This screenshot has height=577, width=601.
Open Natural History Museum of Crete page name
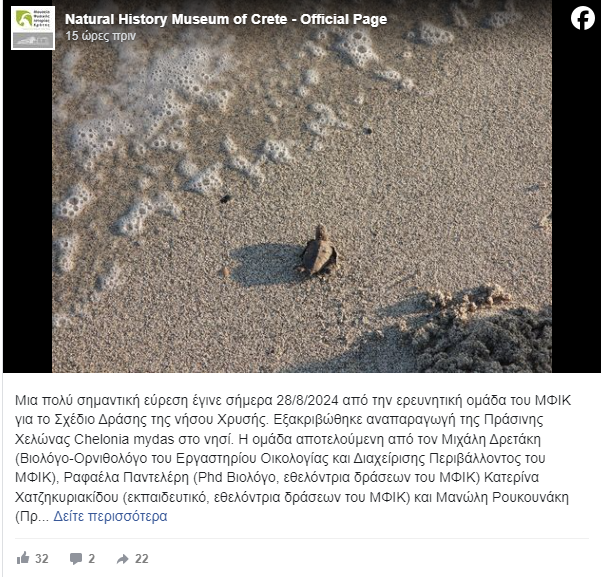coord(226,19)
